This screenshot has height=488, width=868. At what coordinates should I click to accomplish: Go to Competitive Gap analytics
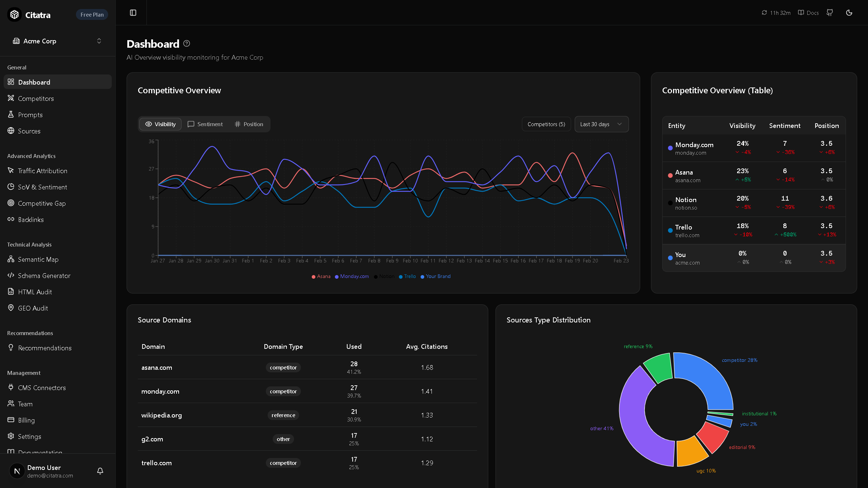coord(42,203)
